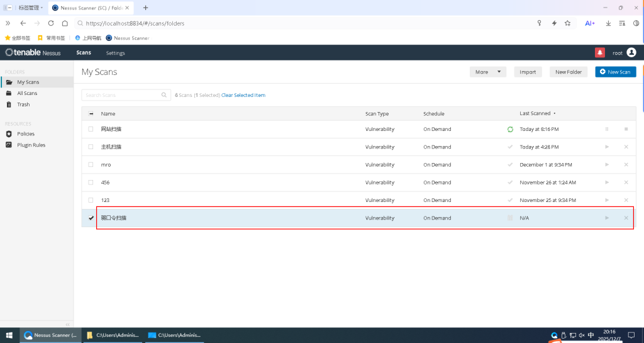The image size is (644, 343).
Task: Switch to the Settings top menu
Action: pyautogui.click(x=115, y=53)
